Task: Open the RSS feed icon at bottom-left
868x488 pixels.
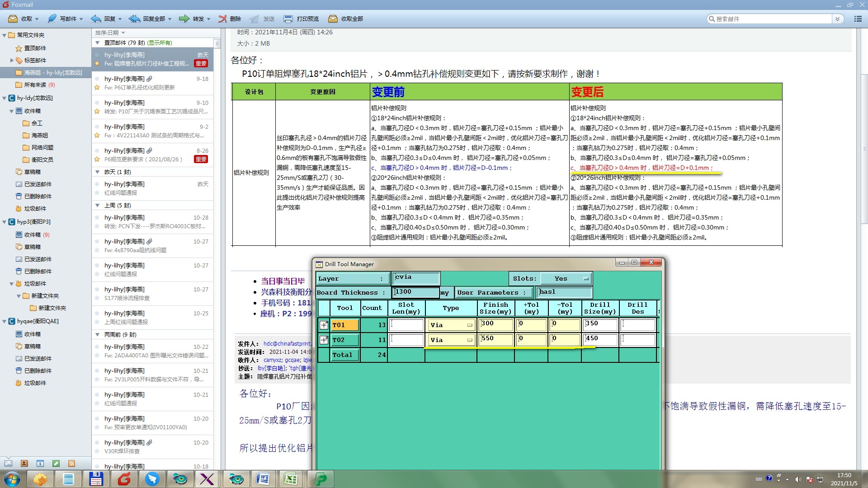Action: point(71,463)
